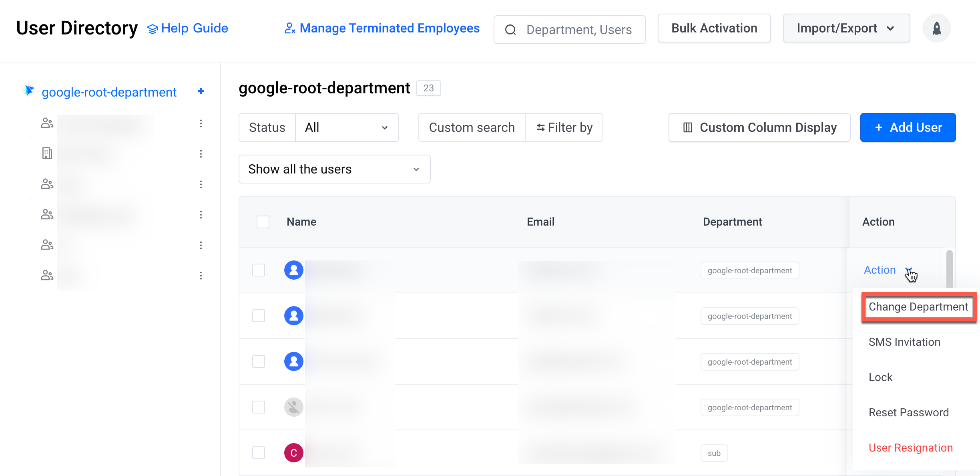Click the first sidebar group people icon
The image size is (980, 476).
pos(47,123)
